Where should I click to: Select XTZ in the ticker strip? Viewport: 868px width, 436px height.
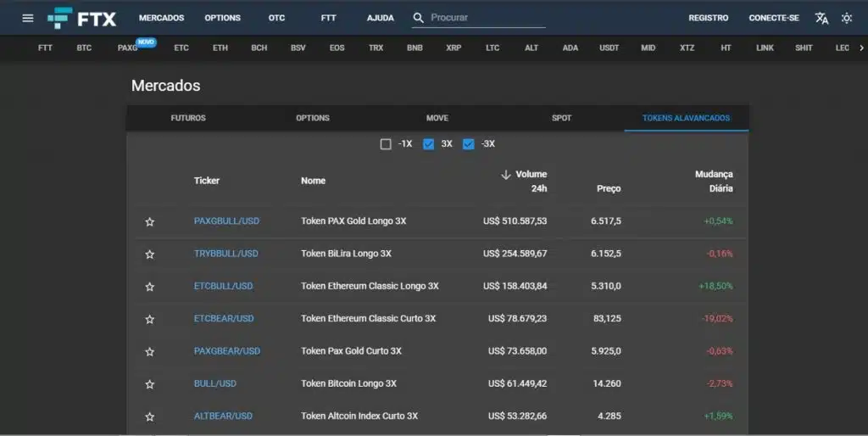coord(687,48)
